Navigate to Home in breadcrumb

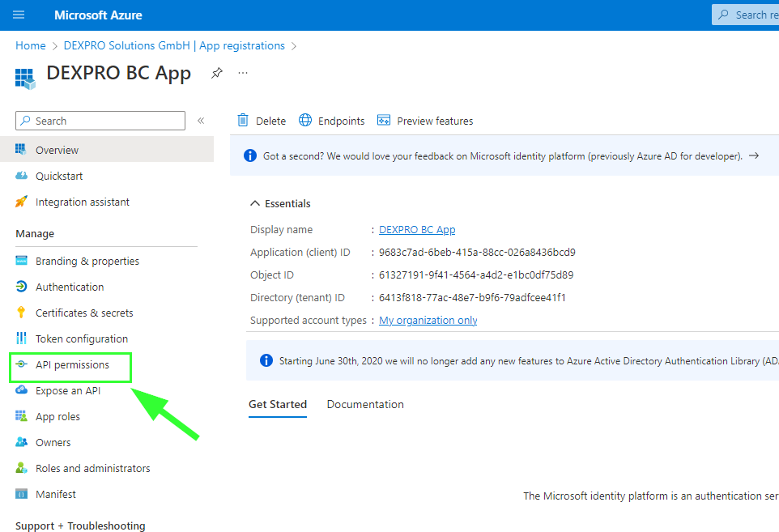[31, 46]
